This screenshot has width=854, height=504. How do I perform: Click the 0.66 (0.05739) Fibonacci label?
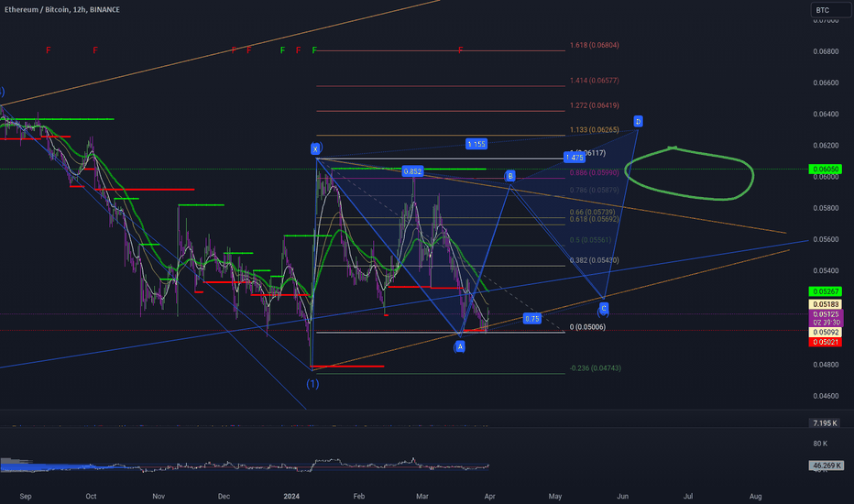coord(592,212)
